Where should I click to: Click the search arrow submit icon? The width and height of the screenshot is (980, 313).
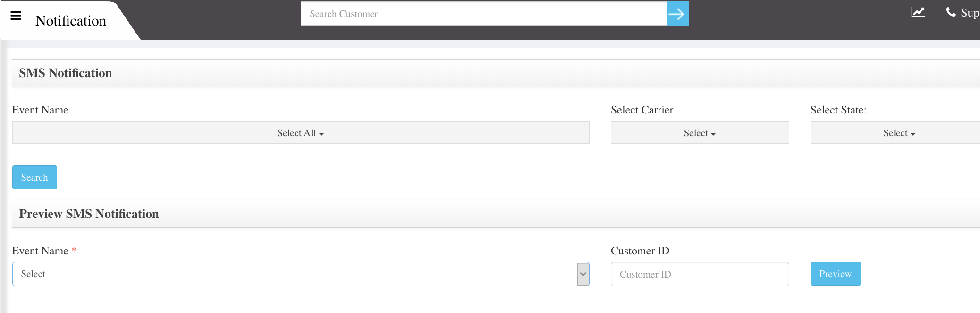[x=677, y=14]
